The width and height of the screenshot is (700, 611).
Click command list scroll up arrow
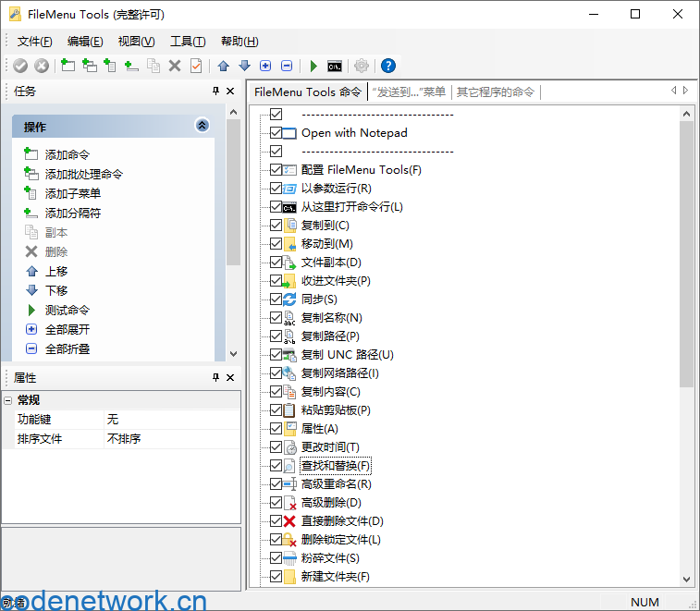point(687,114)
